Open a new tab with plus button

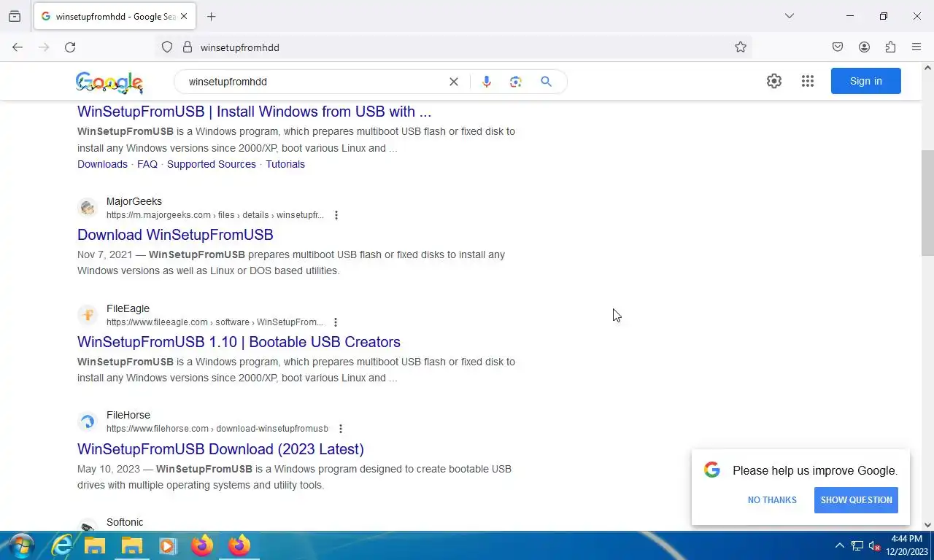point(211,16)
